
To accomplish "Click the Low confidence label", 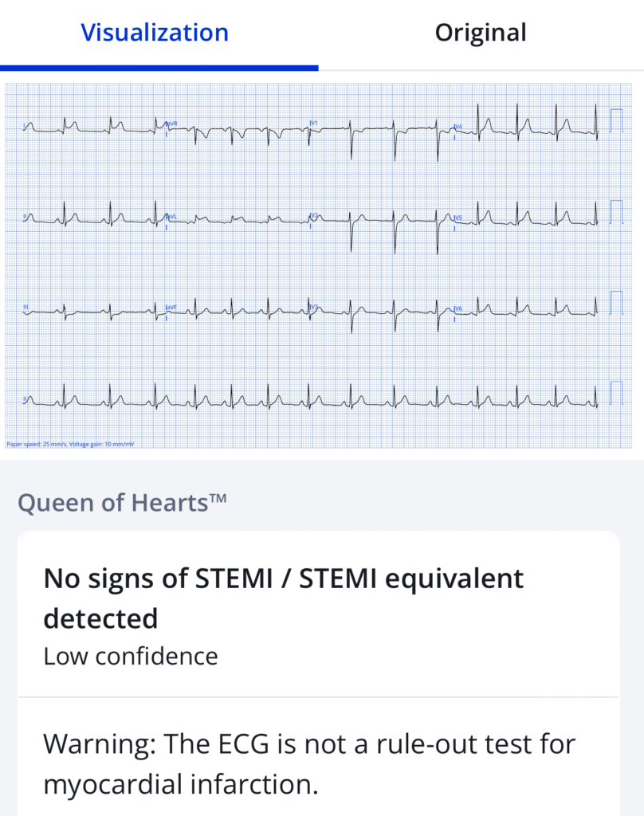I will pyautogui.click(x=131, y=657).
